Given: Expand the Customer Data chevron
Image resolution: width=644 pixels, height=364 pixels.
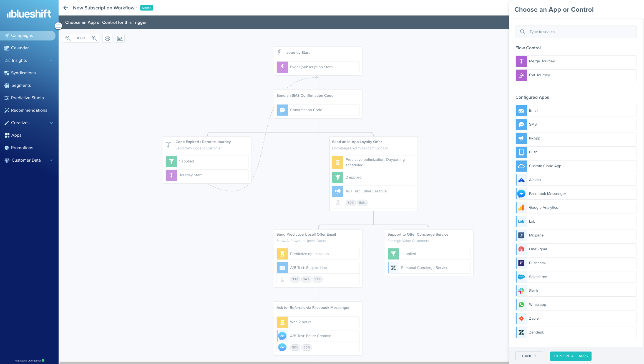Looking at the screenshot, I should coord(51,160).
